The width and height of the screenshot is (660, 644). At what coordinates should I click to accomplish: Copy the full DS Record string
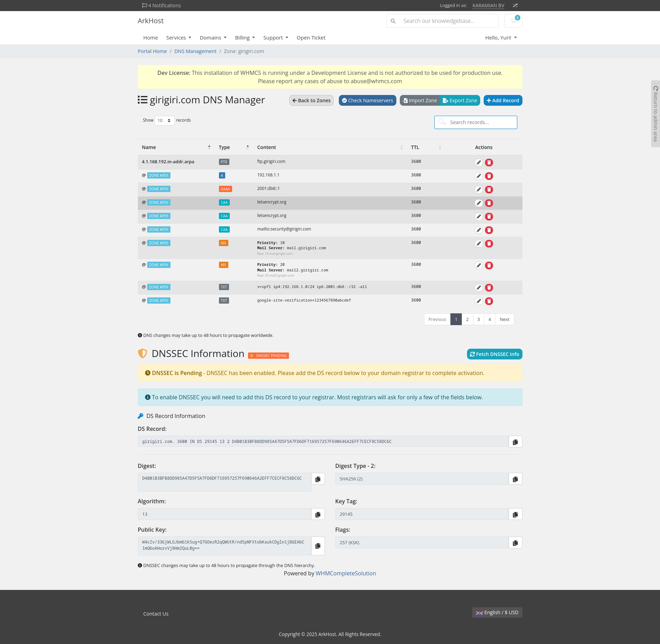[x=515, y=442]
